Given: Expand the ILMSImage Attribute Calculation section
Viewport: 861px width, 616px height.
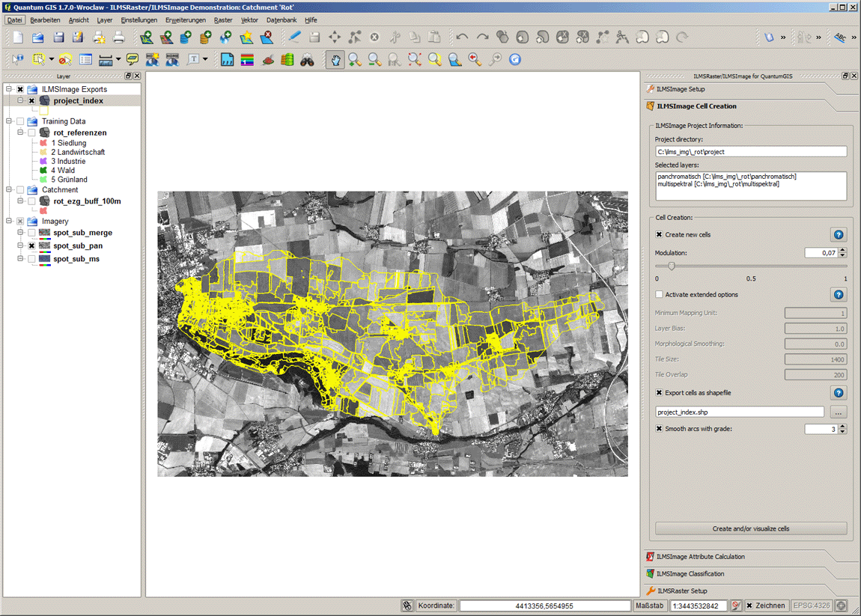Looking at the screenshot, I should click(x=700, y=557).
